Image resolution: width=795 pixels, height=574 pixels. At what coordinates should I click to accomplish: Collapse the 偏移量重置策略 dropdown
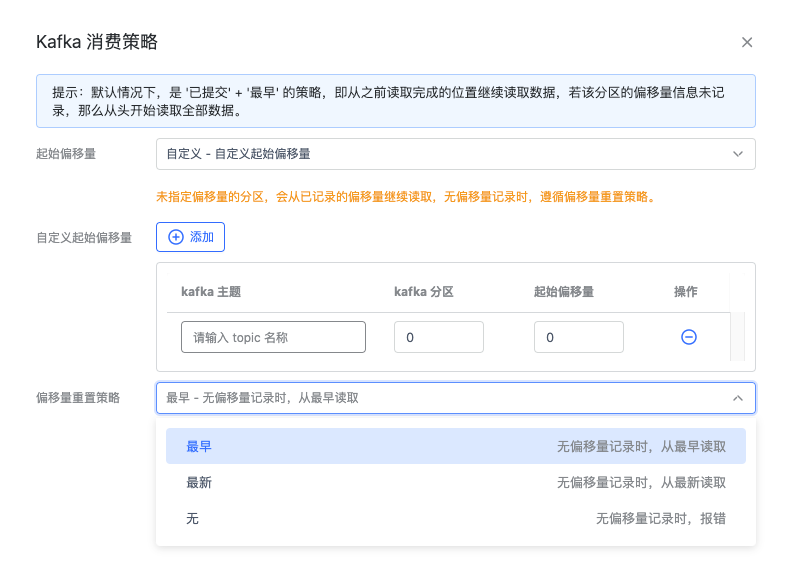[455, 398]
